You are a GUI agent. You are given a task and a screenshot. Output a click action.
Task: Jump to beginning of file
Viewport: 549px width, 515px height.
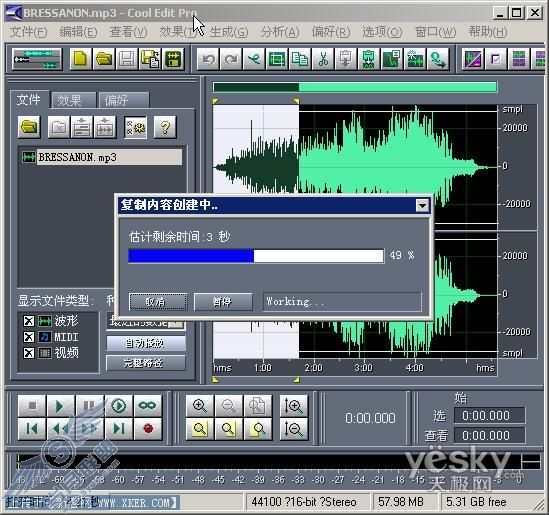coord(32,429)
